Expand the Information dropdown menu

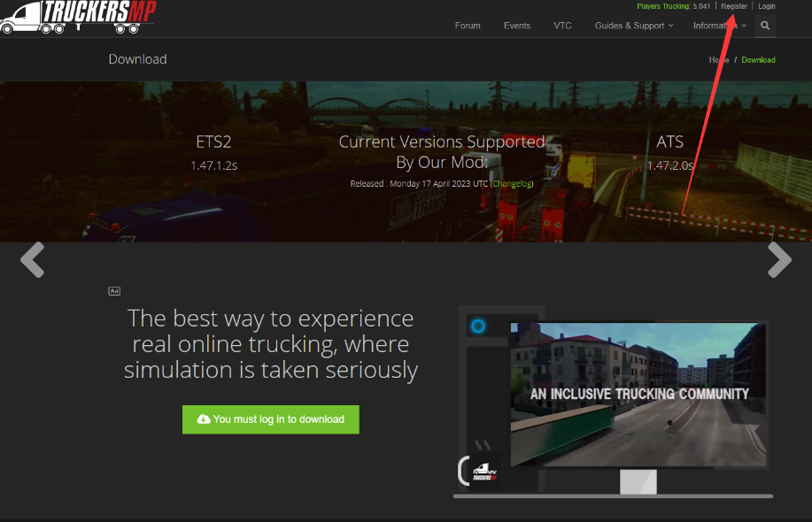coord(720,26)
